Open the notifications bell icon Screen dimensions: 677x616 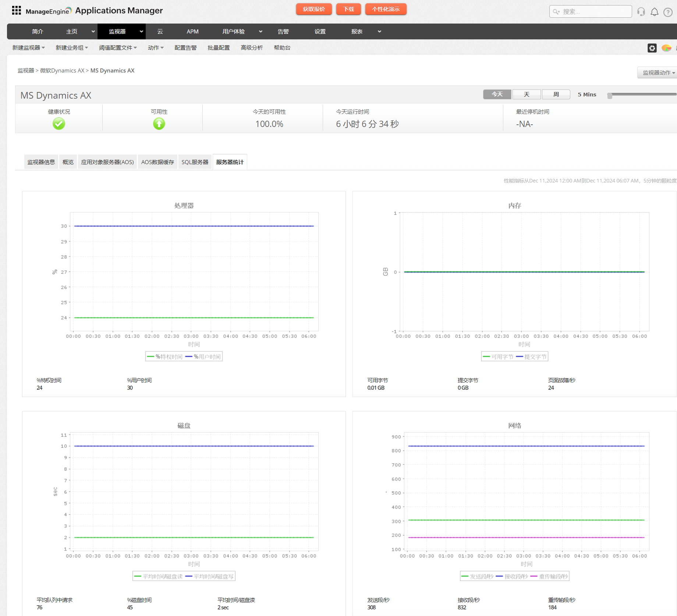[655, 12]
